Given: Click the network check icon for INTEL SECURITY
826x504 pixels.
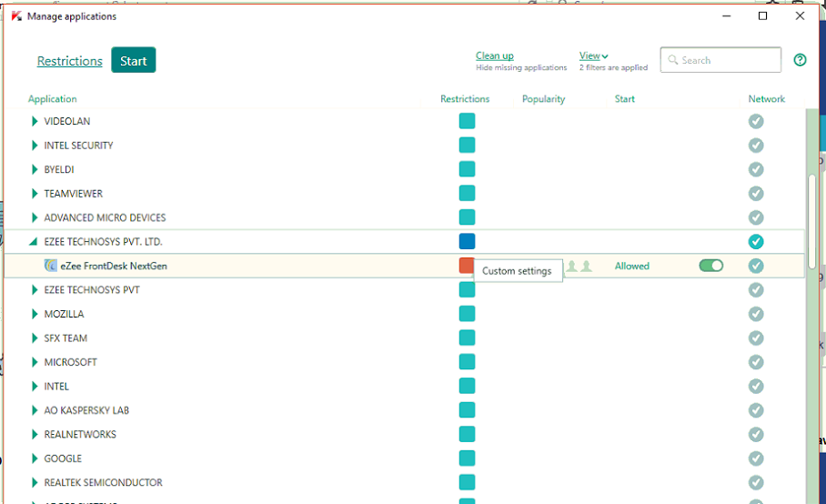Looking at the screenshot, I should click(756, 146).
